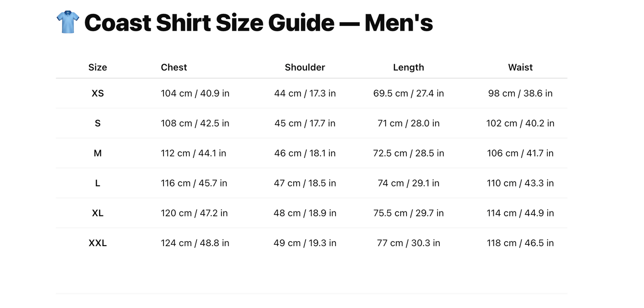Click length value 69.5 cm / 27.4 in
The height and width of the screenshot is (308, 644).
[408, 93]
